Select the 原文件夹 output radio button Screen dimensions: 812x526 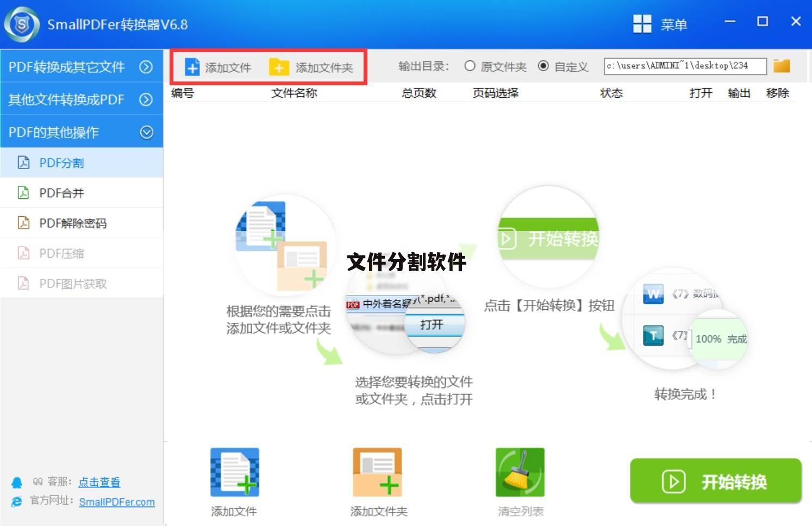coord(470,66)
